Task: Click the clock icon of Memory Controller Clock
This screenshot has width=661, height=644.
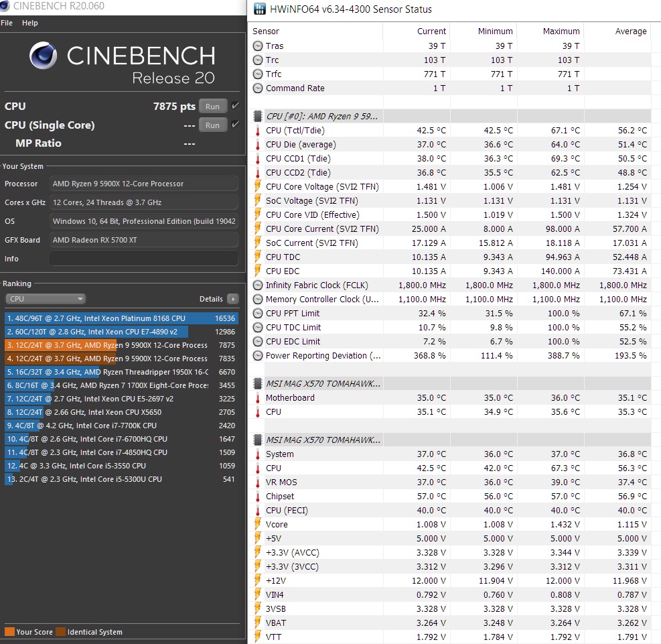Action: [258, 300]
